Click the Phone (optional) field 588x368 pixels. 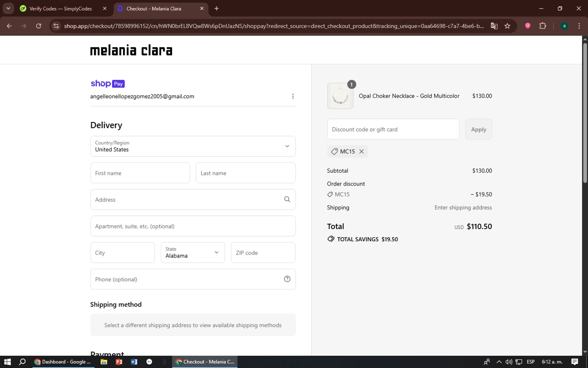click(193, 279)
